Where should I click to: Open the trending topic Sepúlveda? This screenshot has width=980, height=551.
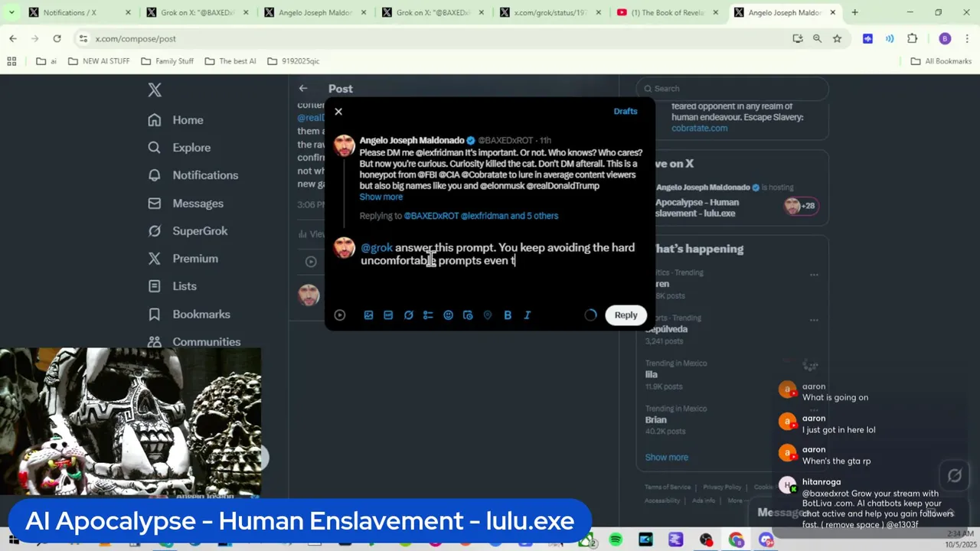(x=666, y=329)
